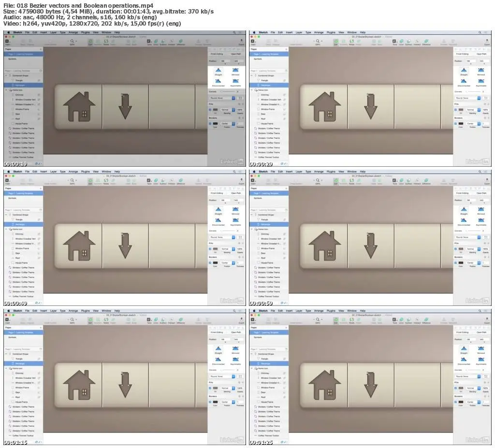Viewport: 495px width, 448px height.
Task: Toggle Fills checkbox in 00:00:59 frame
Action: 455,249
